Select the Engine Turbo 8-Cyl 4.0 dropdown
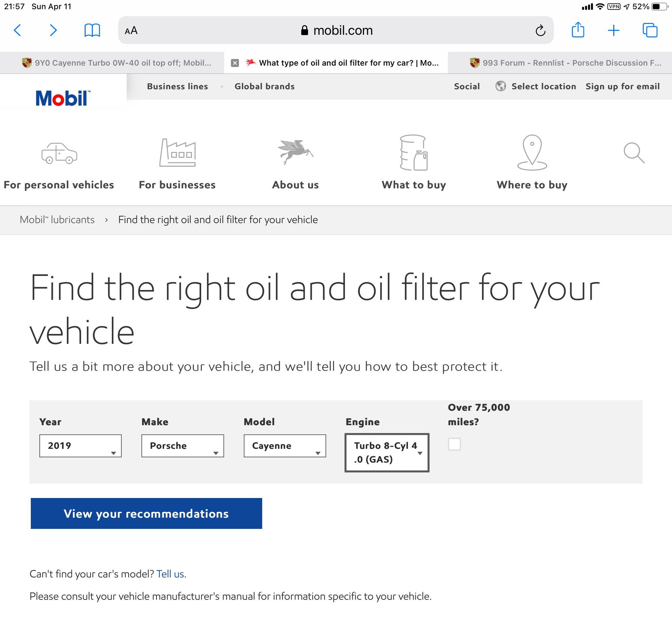The width and height of the screenshot is (672, 624). (387, 451)
